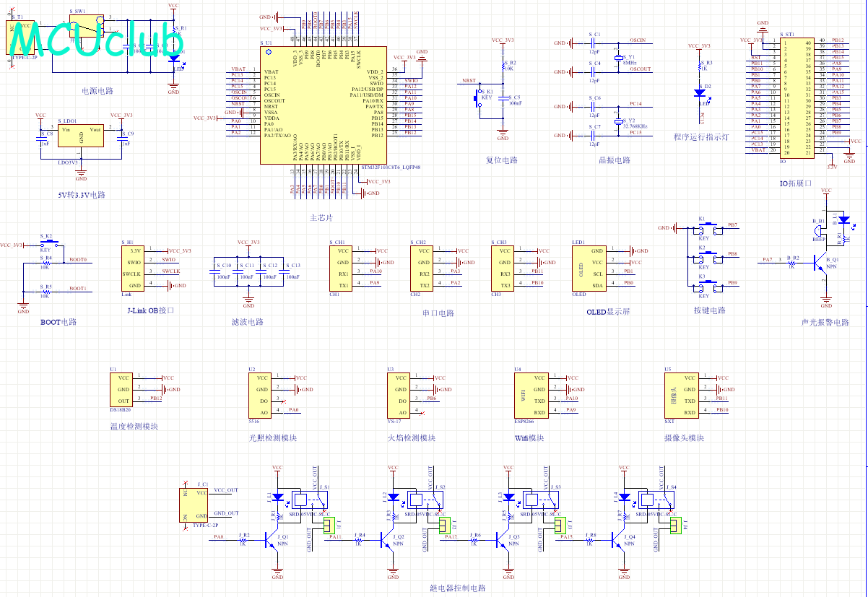The image size is (868, 597).
Task: Select the "串口电路" caption
Action: (438, 313)
